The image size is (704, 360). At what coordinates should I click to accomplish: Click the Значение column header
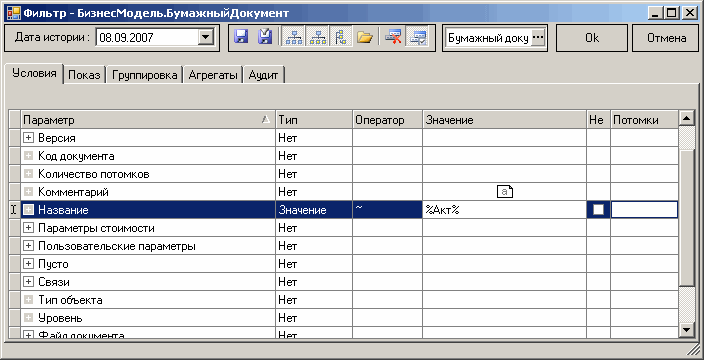point(504,120)
